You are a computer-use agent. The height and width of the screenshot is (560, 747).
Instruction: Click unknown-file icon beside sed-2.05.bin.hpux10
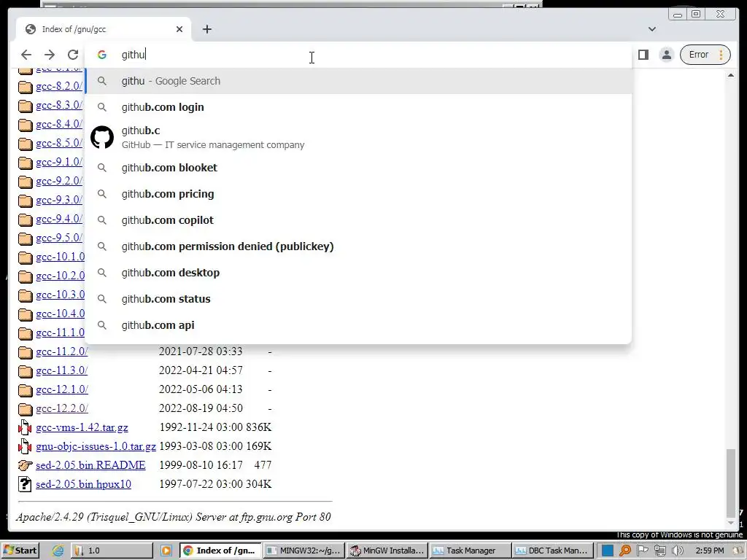[x=25, y=484]
